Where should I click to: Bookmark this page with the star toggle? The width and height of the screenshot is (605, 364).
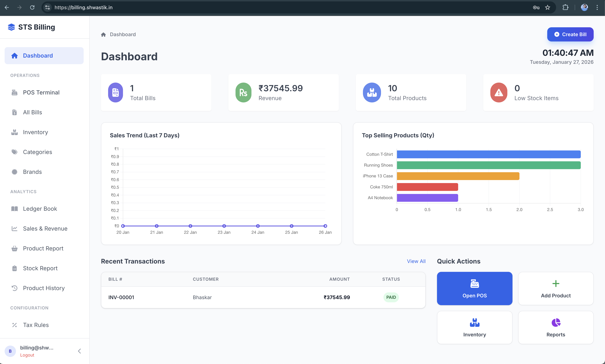[x=548, y=7]
